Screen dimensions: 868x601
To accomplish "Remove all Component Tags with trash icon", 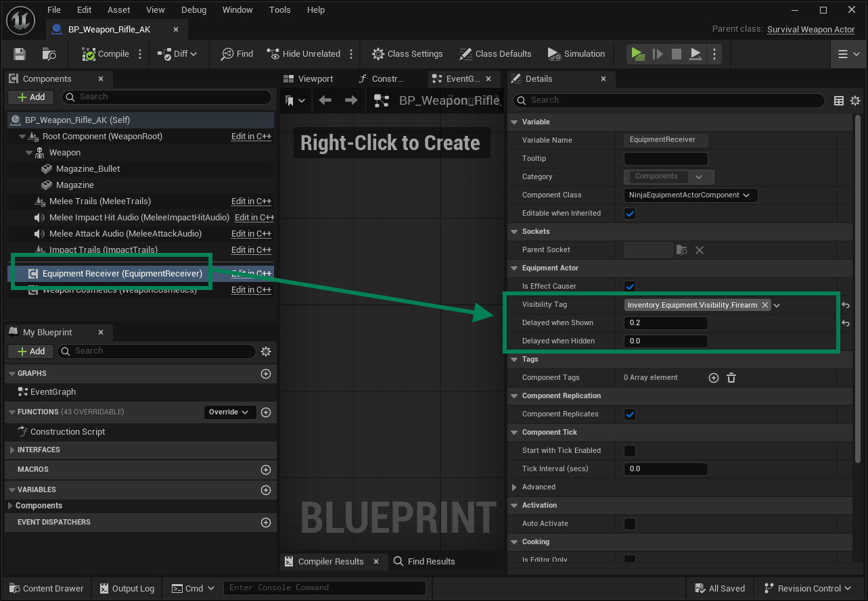I will (x=731, y=378).
